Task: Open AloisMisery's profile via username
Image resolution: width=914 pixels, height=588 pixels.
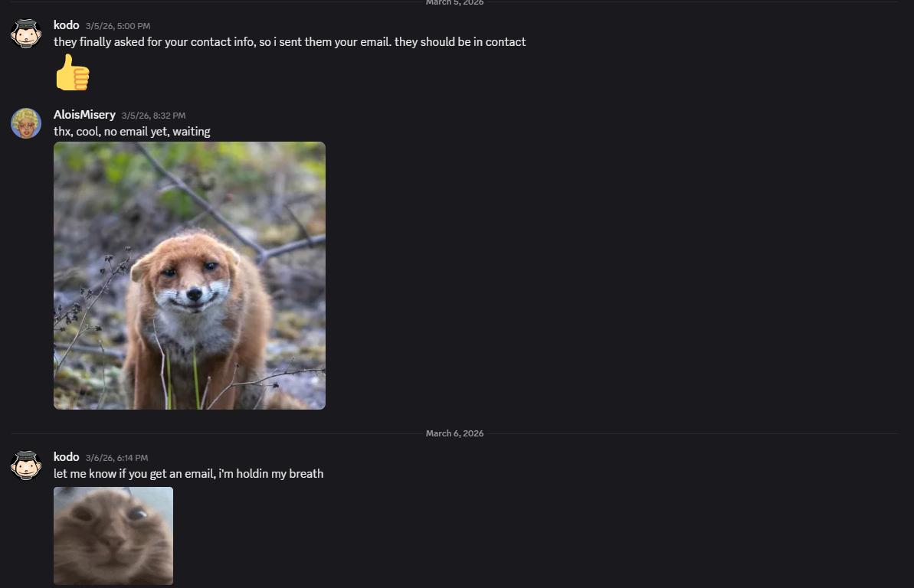Action: [84, 115]
